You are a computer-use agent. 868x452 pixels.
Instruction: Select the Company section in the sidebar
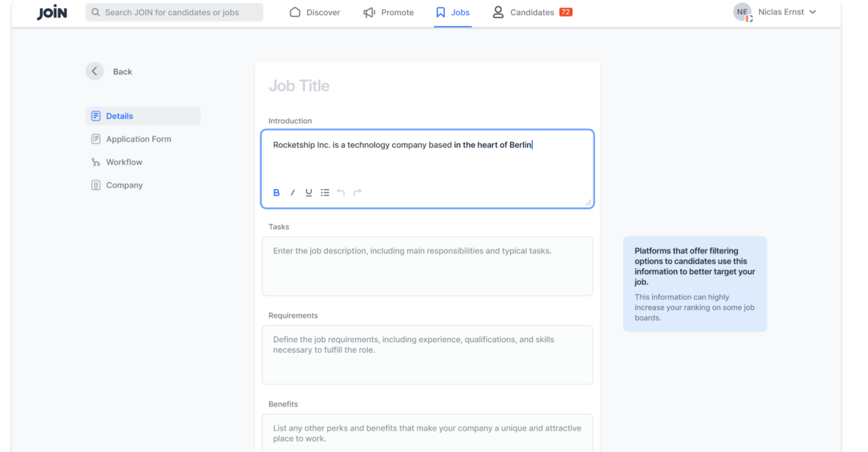click(124, 185)
